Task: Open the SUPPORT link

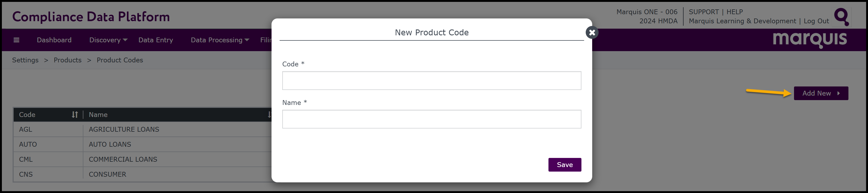Action: (704, 12)
